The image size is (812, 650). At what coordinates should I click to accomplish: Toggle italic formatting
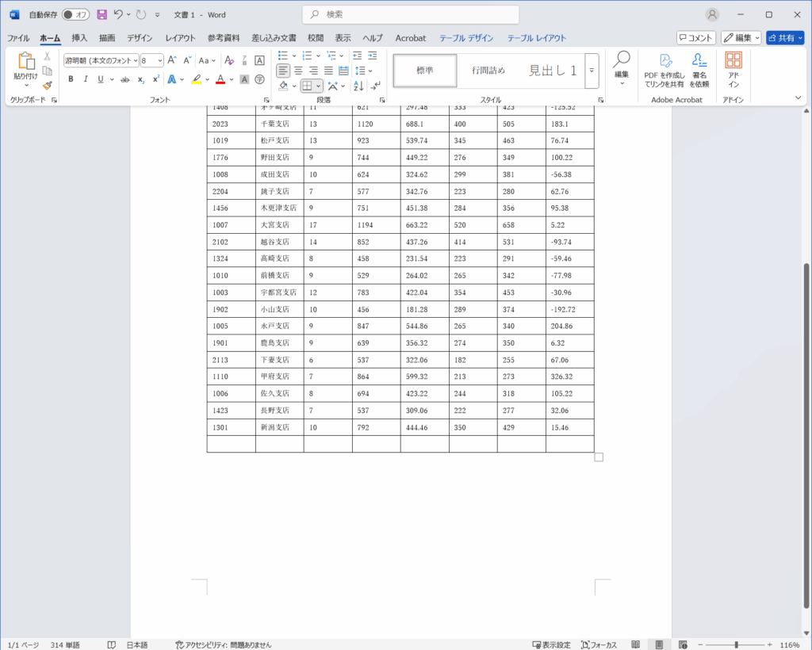pyautogui.click(x=86, y=79)
